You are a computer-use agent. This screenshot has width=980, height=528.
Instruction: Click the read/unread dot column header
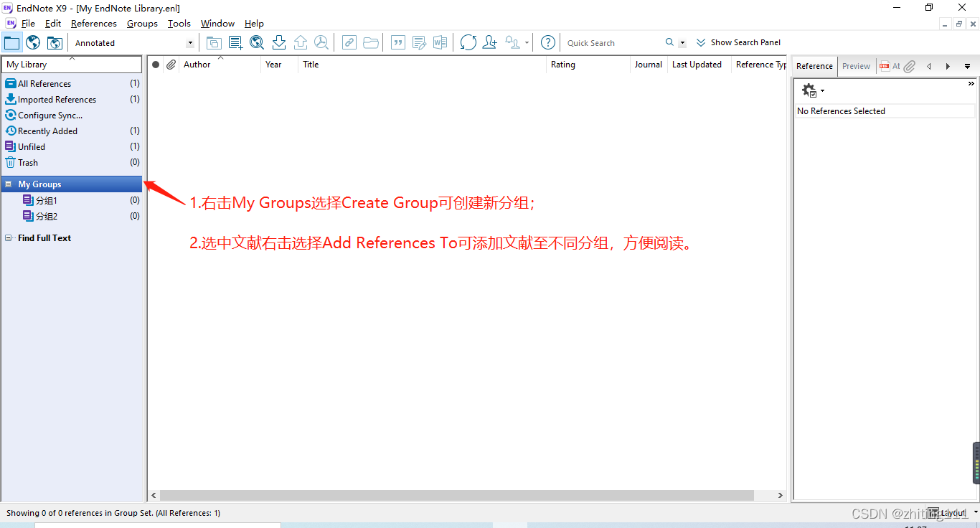(156, 65)
